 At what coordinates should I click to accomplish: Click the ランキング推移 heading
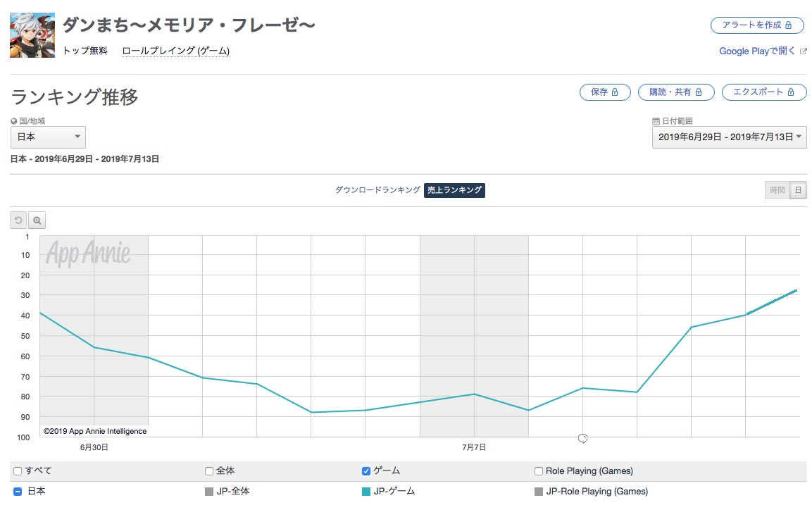[x=75, y=97]
